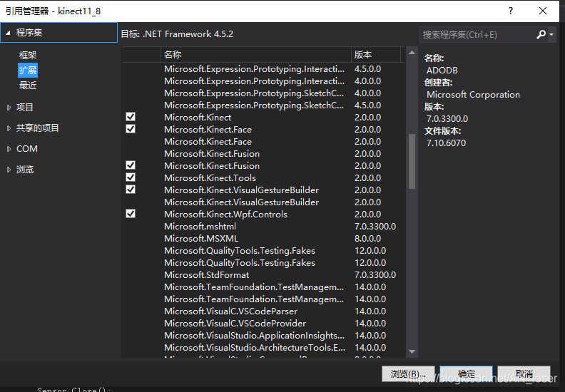Uncheck the Microsoft.Kinect reference checkbox
Viewport: 565px width, 392px height.
(x=131, y=117)
